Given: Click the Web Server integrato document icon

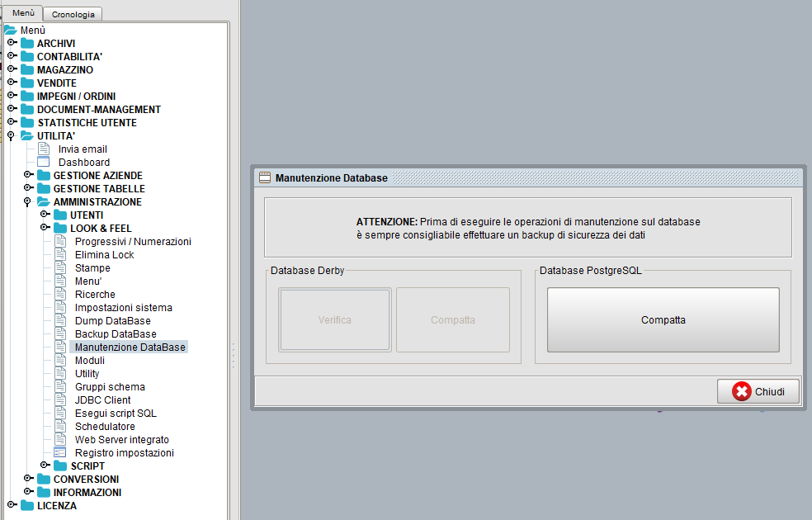Looking at the screenshot, I should pos(60,440).
